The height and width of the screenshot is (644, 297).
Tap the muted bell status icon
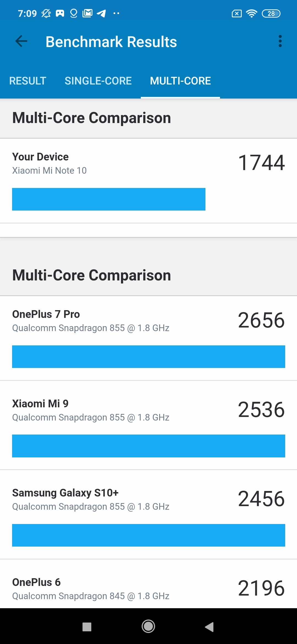click(x=46, y=13)
